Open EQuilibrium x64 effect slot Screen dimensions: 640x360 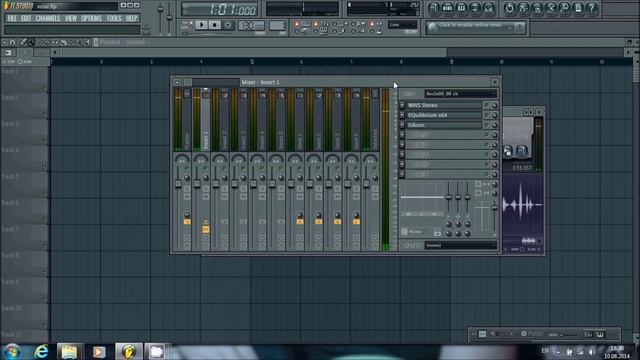point(444,115)
